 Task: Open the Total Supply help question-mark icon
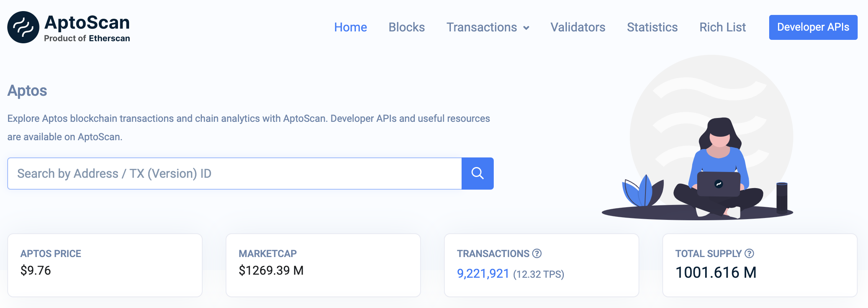[x=749, y=253]
